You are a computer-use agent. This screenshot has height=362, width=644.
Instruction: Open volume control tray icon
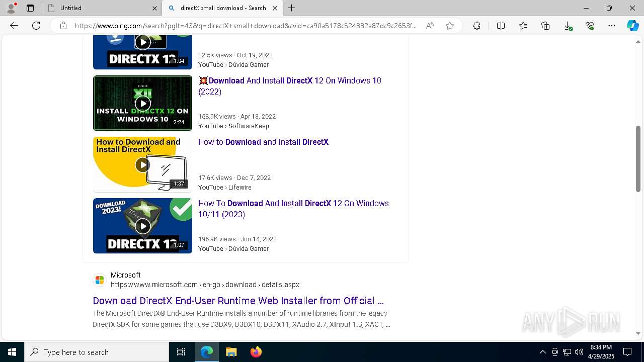point(579,352)
